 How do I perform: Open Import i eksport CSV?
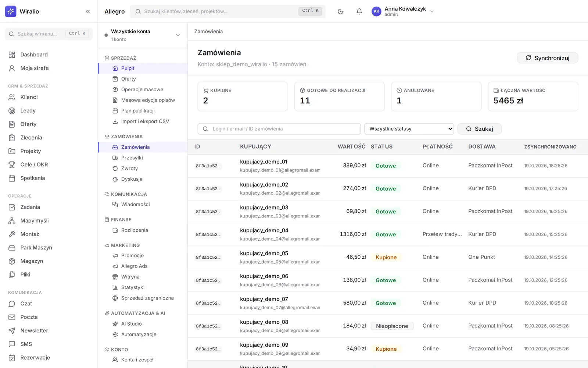143,121
